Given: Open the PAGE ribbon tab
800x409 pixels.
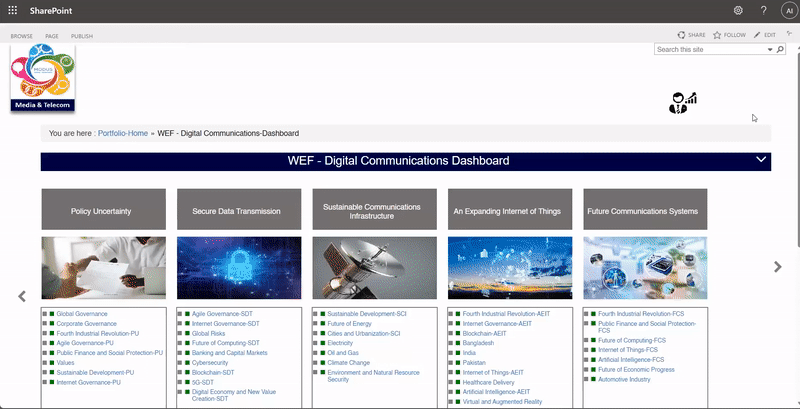Looking at the screenshot, I should 52,36.
